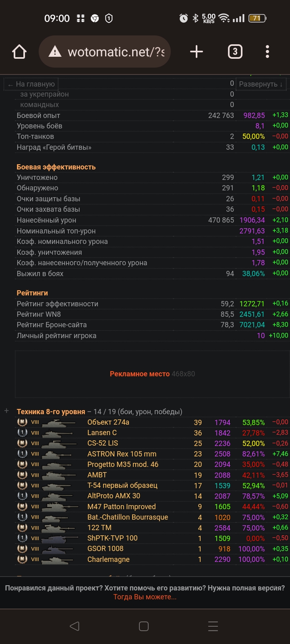Select the Progetto M35 mod. 46 row

click(123, 464)
